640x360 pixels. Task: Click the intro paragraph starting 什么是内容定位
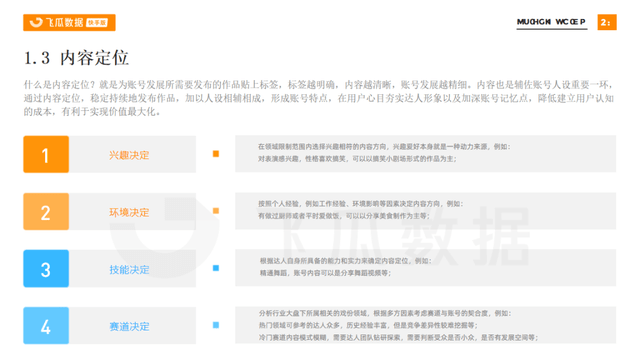point(319,98)
